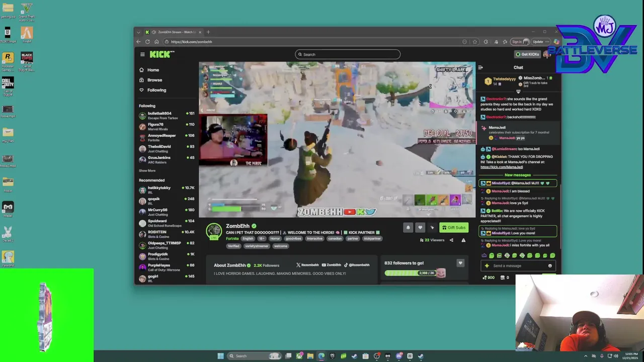Expand pinned gift leaderboard chevron
The width and height of the screenshot is (644, 362).
(518, 92)
